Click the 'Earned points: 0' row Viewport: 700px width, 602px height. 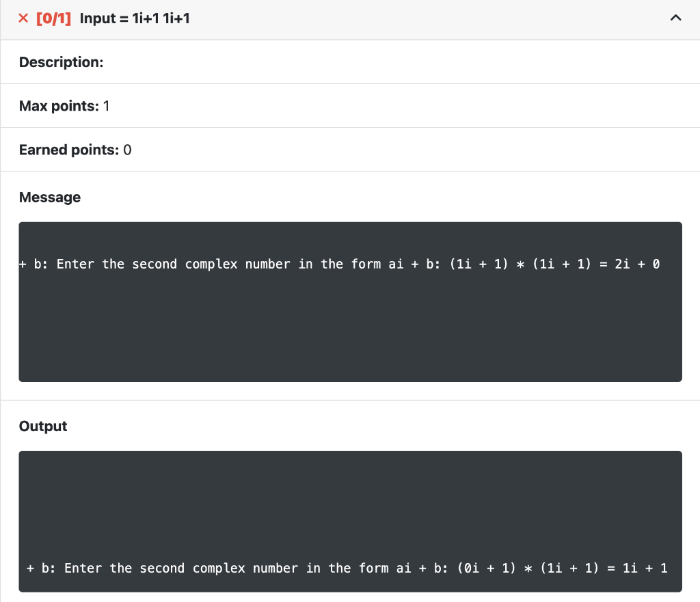pos(75,149)
